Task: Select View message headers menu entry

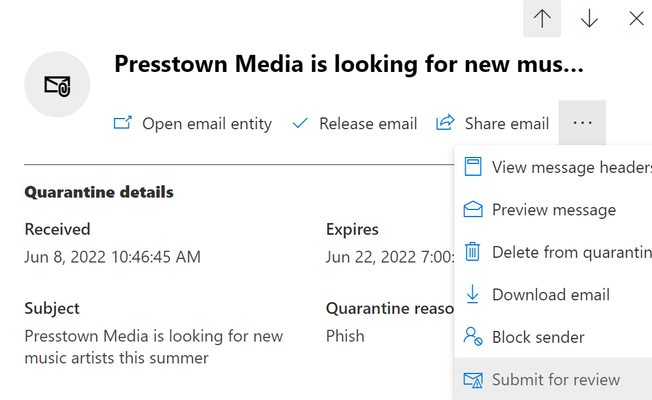Action: coord(553,167)
